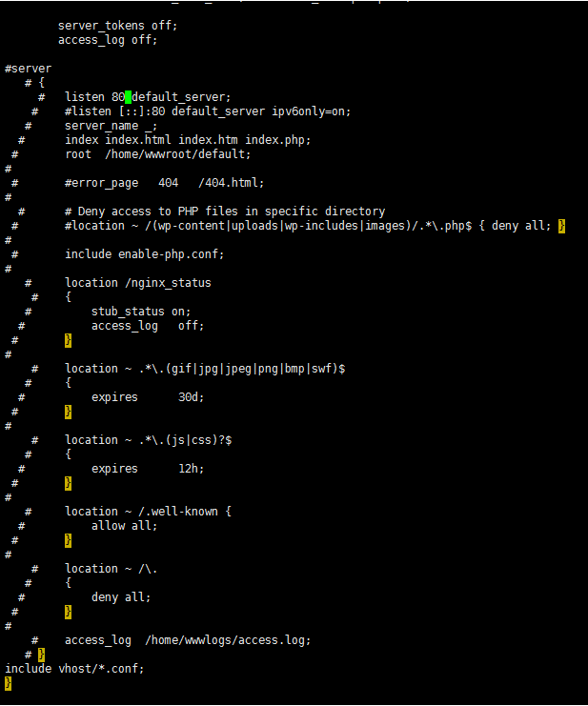Click the server_tokens off; line

coord(117,26)
